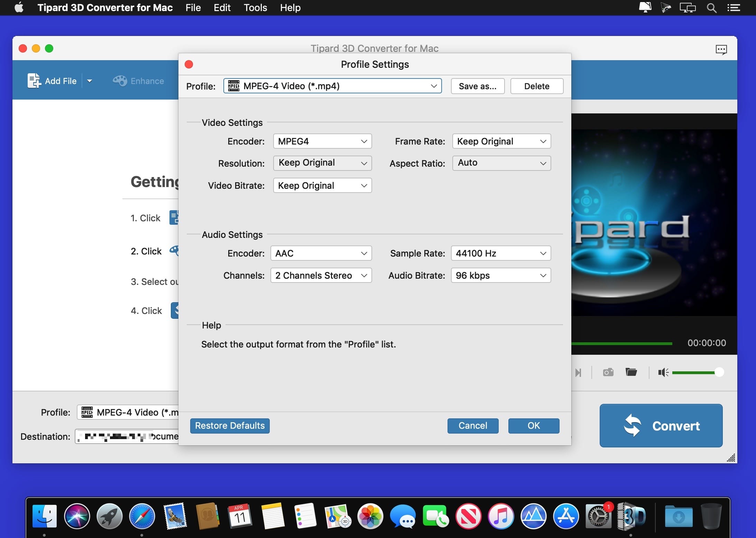Open the snapshot folder icon
Image resolution: width=756 pixels, height=538 pixels.
pyautogui.click(x=631, y=372)
